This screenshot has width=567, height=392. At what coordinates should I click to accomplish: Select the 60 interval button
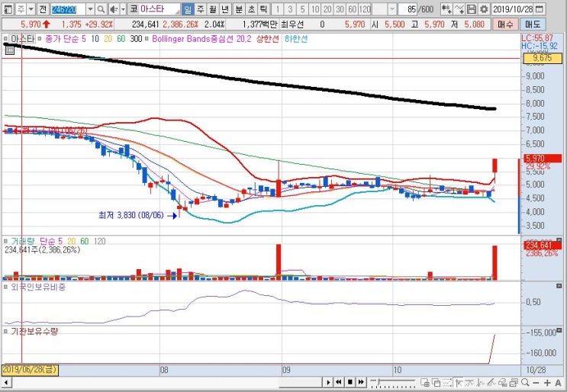click(x=353, y=9)
